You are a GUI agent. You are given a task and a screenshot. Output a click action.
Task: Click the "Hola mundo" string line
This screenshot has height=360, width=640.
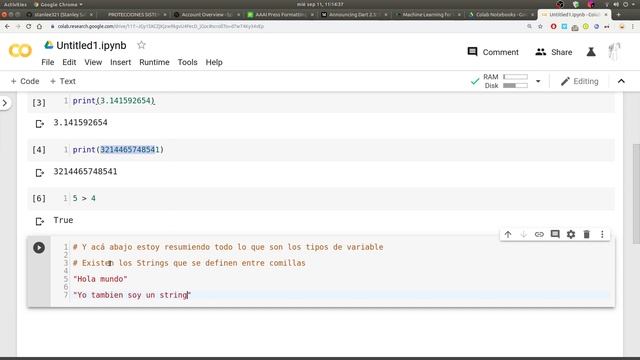(x=100, y=279)
